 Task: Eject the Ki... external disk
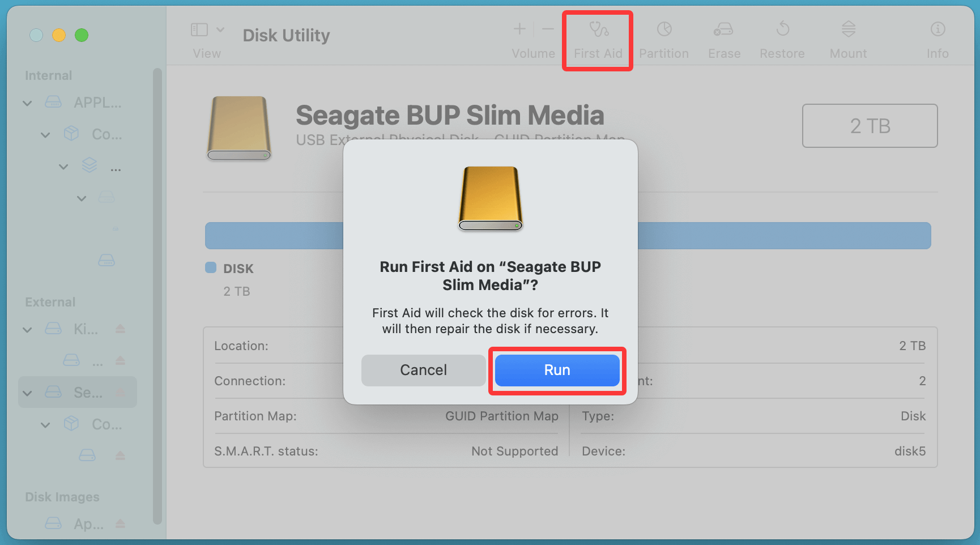point(120,329)
